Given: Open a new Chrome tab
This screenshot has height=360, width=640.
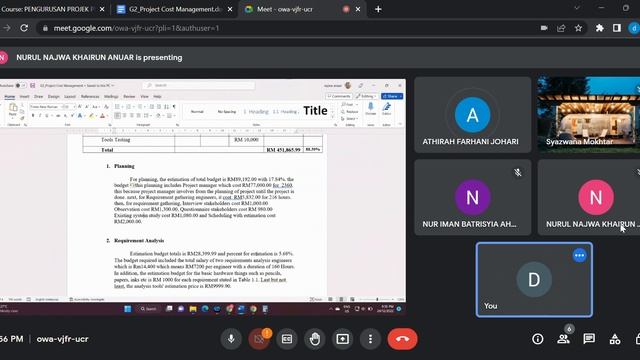Looking at the screenshot, I should pos(378,9).
